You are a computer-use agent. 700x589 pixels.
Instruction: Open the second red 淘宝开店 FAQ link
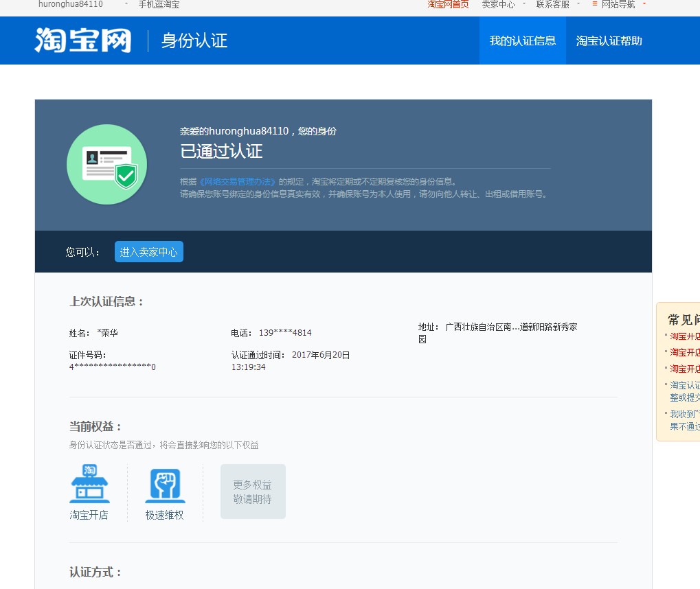point(685,352)
